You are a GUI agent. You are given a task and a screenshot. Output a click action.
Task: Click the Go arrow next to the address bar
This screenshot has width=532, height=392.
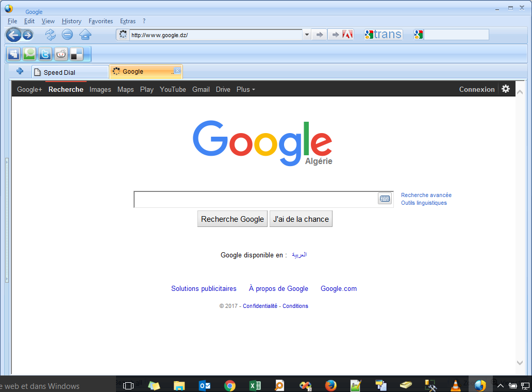tap(319, 35)
